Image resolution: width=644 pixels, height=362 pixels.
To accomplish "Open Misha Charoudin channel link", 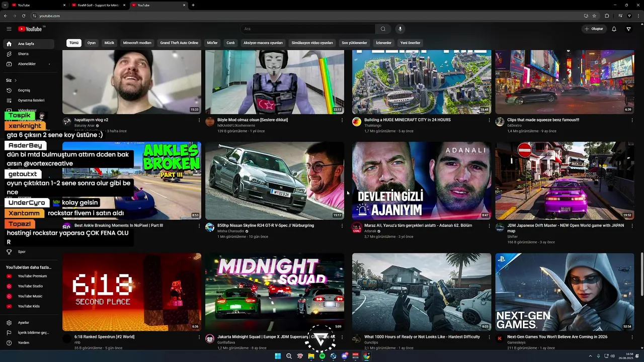I will (231, 231).
